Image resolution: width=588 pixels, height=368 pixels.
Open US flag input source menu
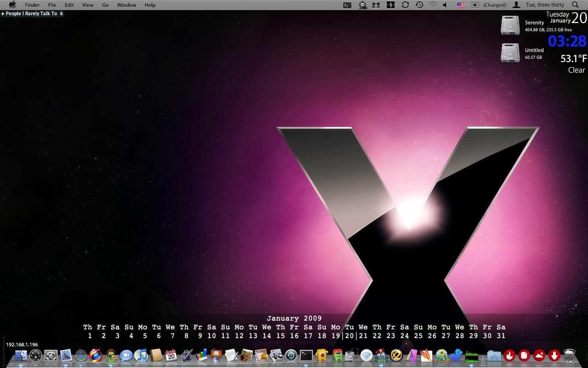[461, 5]
